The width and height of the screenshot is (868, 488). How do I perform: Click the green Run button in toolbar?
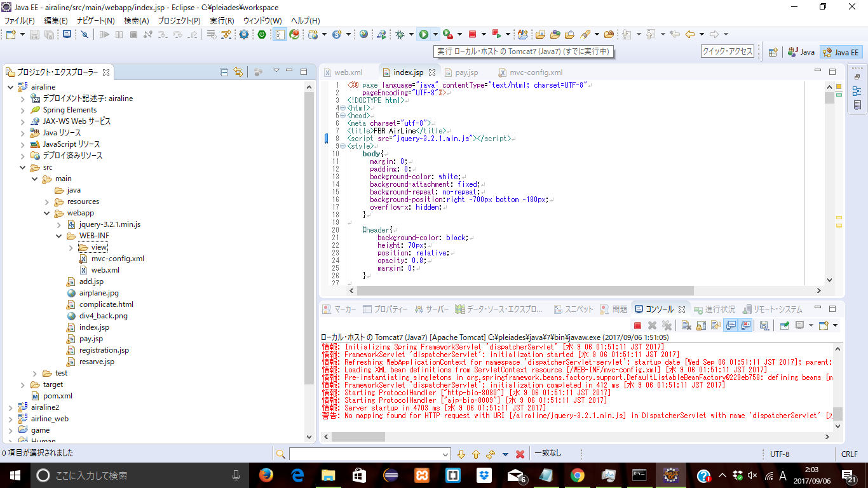[x=423, y=34]
